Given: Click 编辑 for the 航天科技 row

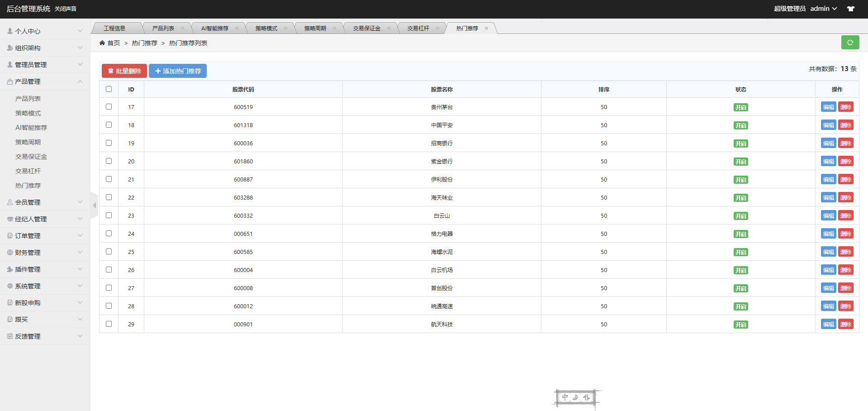Looking at the screenshot, I should click(x=828, y=324).
